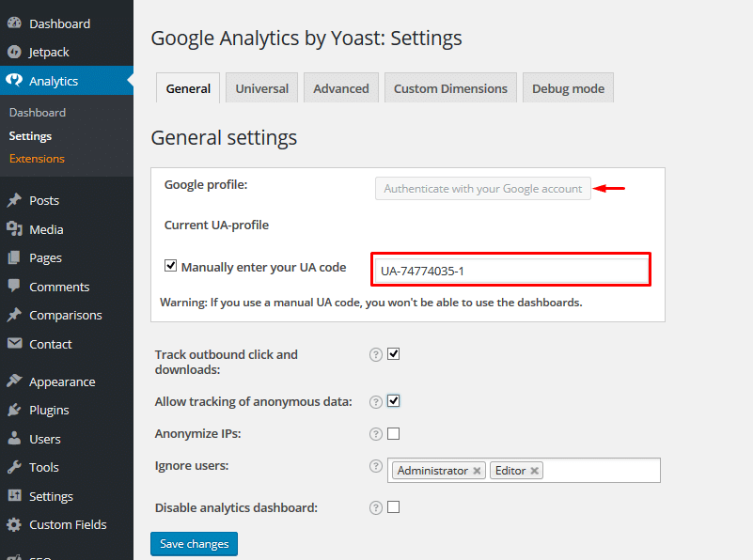Open help for Allow tracking of anonymous data

pos(375,401)
